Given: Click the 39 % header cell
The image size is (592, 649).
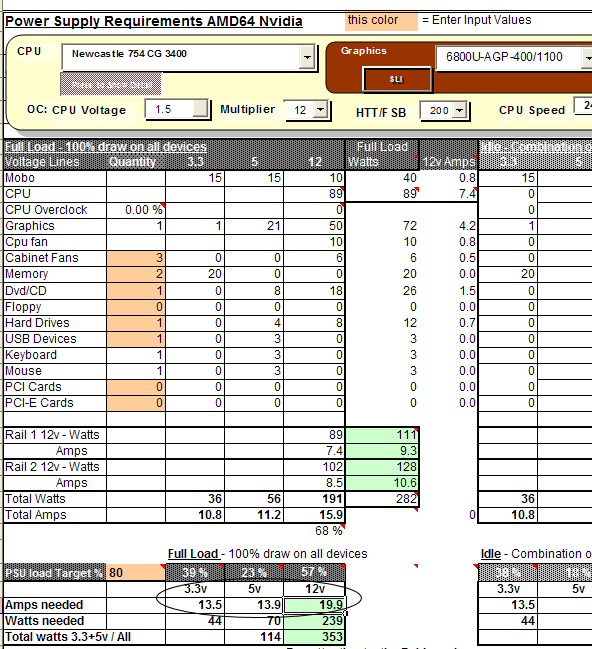Looking at the screenshot, I should [195, 573].
